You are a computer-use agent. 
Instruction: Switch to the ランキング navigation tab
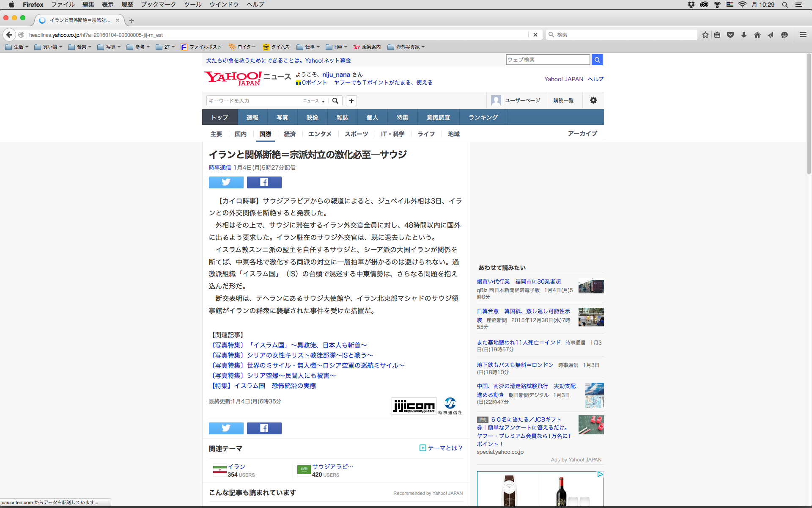483,117
